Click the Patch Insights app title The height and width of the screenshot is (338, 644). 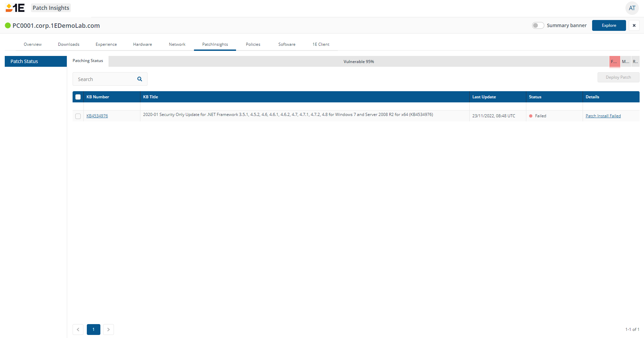pyautogui.click(x=51, y=8)
